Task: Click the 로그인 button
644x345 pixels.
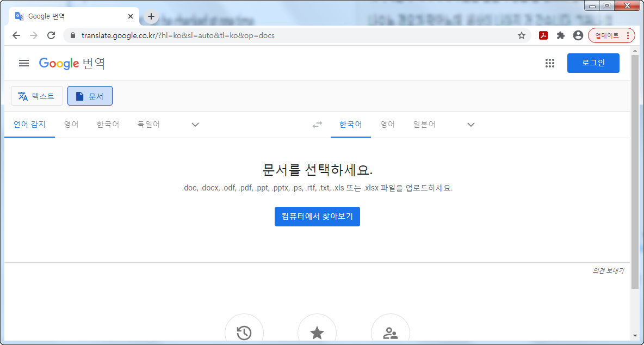Action: [593, 63]
